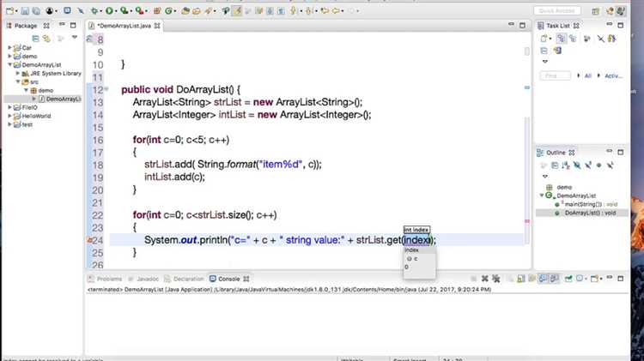Click the Quick Access search field
The image size is (644, 361).
pyautogui.click(x=557, y=10)
